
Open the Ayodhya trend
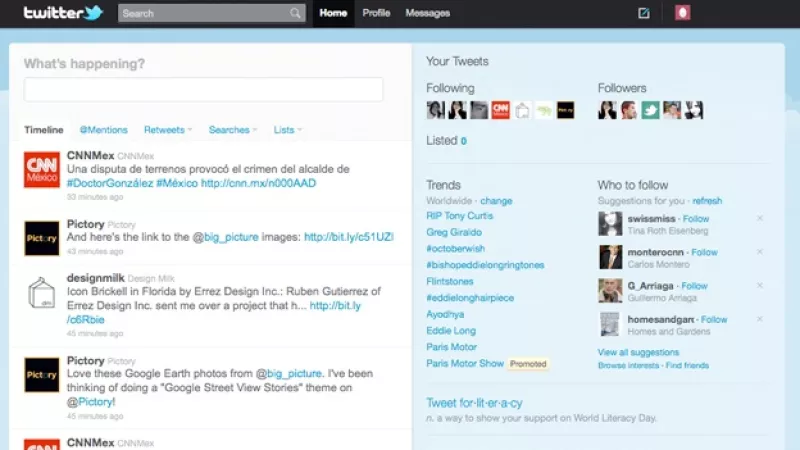click(x=445, y=314)
